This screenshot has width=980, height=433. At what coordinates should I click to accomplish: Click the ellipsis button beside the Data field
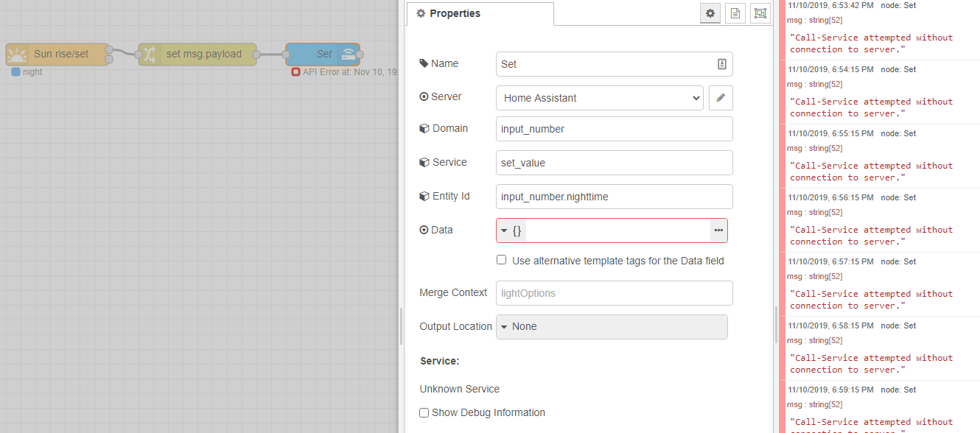click(718, 230)
